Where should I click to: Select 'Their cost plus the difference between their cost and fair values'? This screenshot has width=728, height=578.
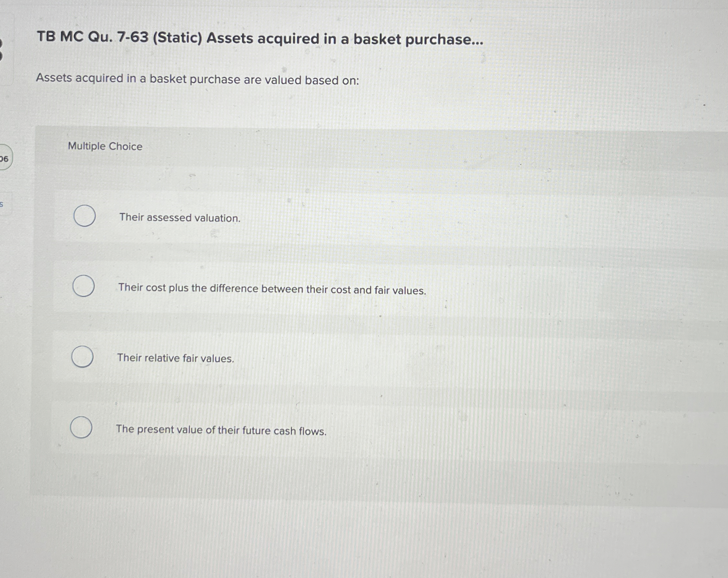click(x=83, y=287)
